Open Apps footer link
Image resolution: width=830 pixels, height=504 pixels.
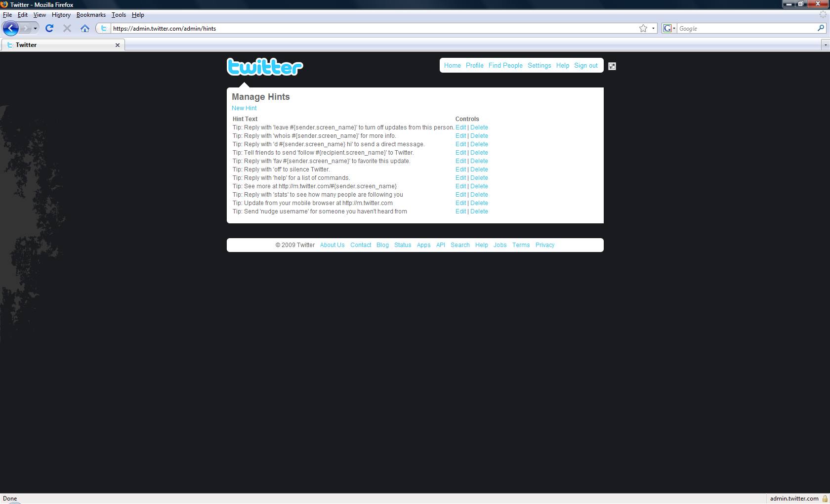click(423, 245)
